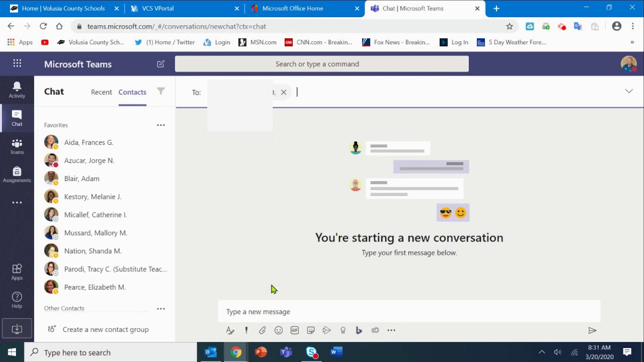Open a new browser tab
Screen dimensions: 644x362
click(x=496, y=8)
